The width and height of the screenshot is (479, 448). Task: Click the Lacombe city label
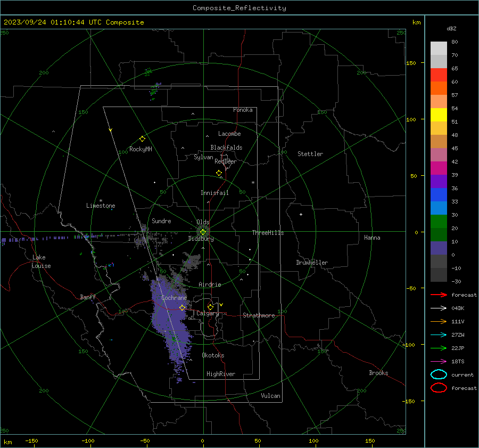(x=229, y=134)
